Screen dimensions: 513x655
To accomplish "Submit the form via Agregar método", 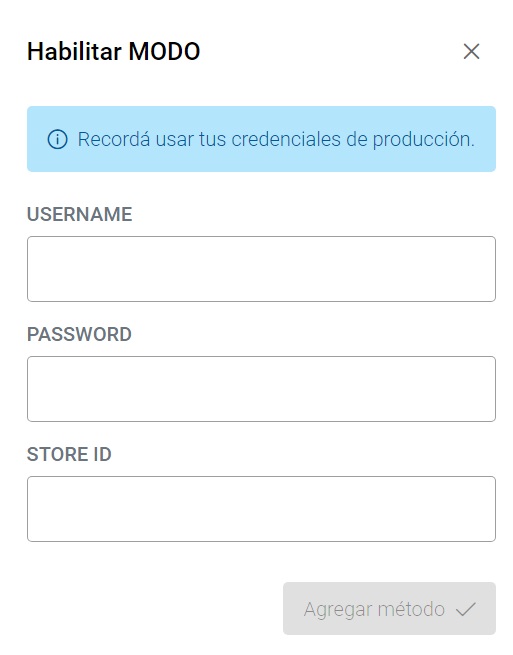I will (x=389, y=609).
